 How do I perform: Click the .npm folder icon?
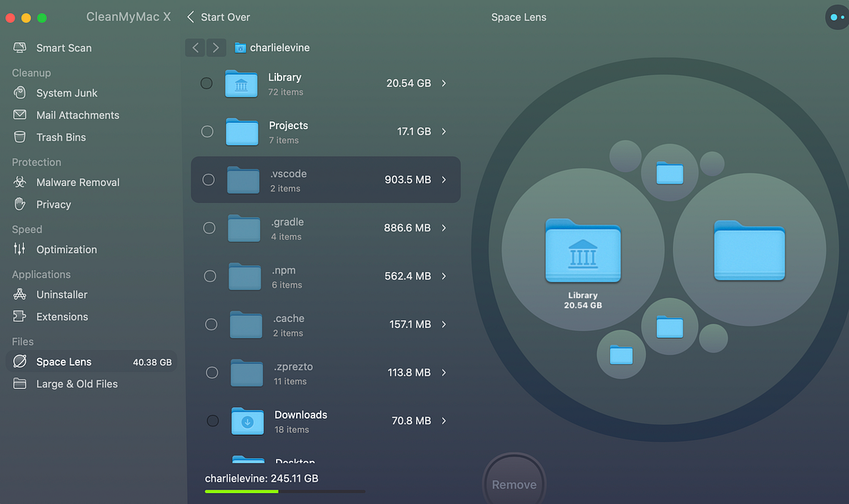click(x=245, y=277)
